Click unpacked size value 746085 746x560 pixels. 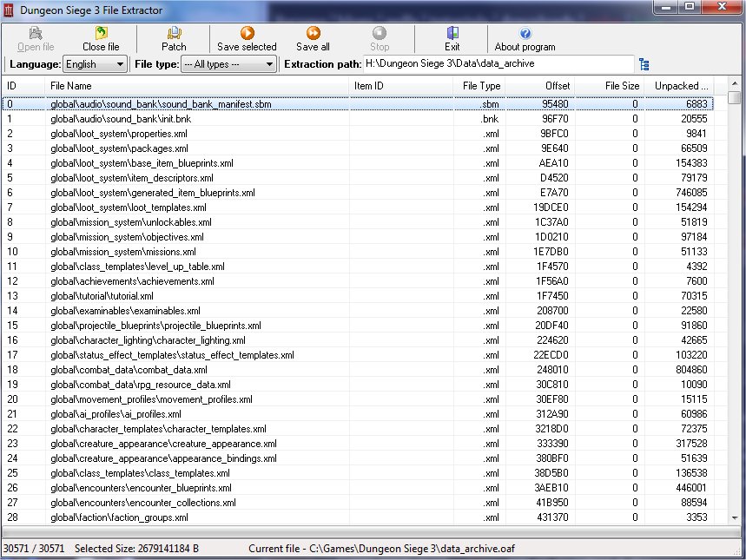pyautogui.click(x=691, y=193)
